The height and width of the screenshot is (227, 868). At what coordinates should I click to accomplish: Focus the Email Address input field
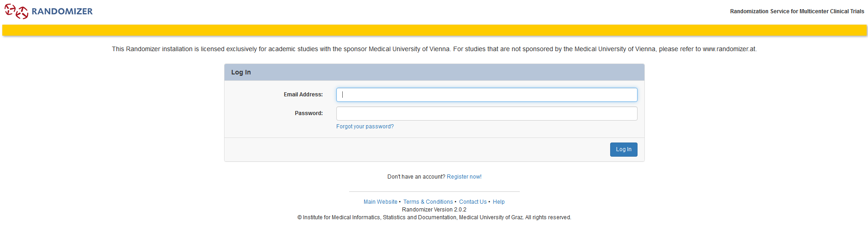tap(486, 95)
